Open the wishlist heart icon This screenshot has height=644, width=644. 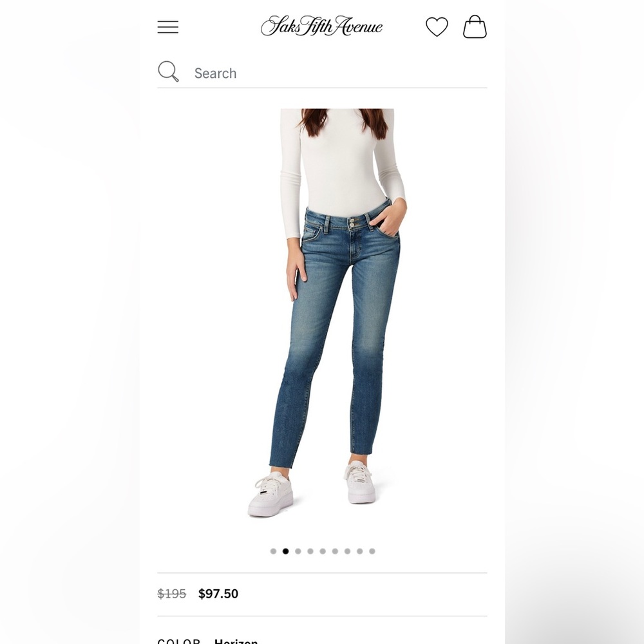[x=437, y=27]
